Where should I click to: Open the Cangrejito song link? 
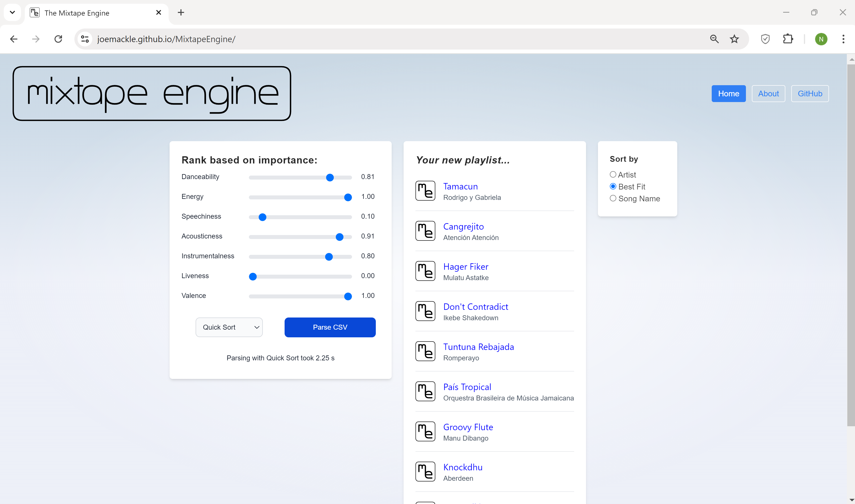(463, 227)
